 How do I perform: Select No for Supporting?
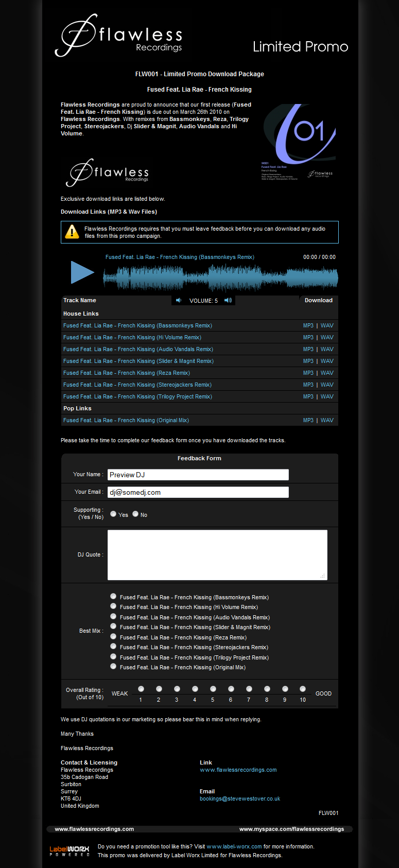coord(135,514)
